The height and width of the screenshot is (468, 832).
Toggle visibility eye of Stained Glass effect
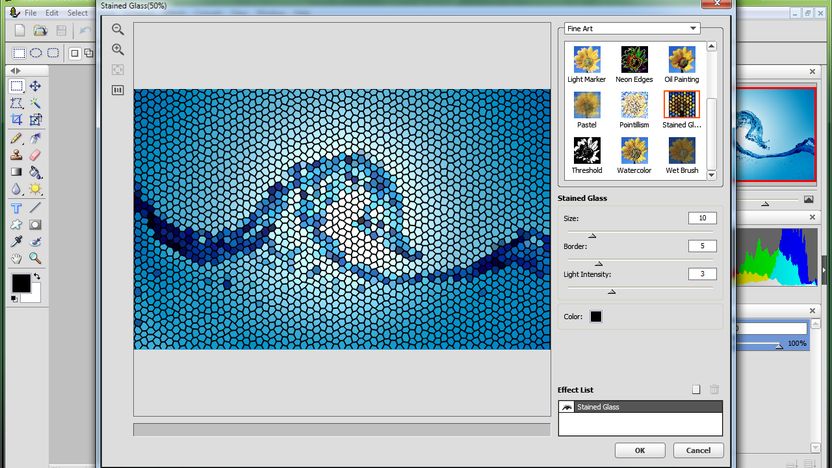coord(567,407)
